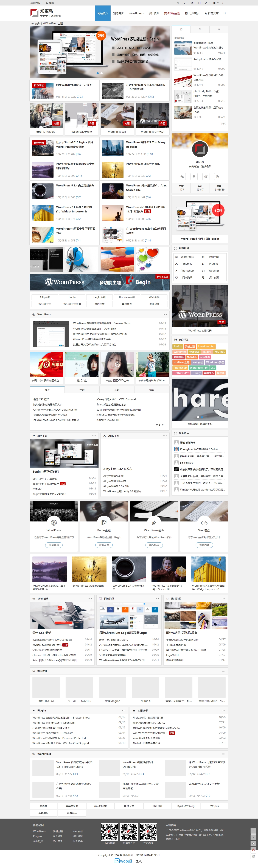
Task: Switch to the heart-icon tab in sidebar widget
Action: (x=219, y=29)
